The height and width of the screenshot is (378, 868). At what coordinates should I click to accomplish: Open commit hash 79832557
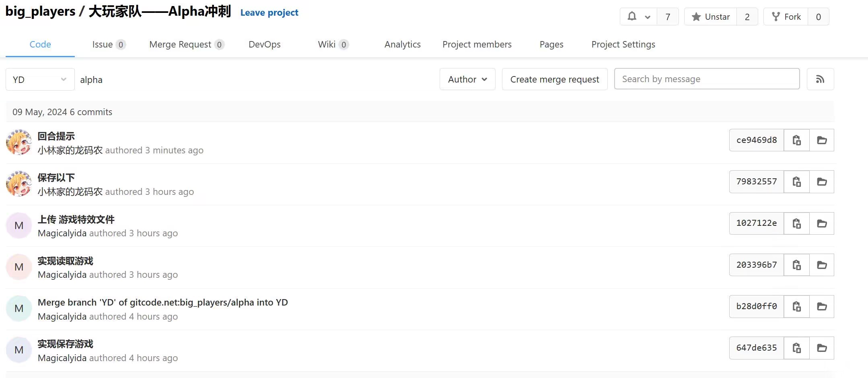coord(757,182)
